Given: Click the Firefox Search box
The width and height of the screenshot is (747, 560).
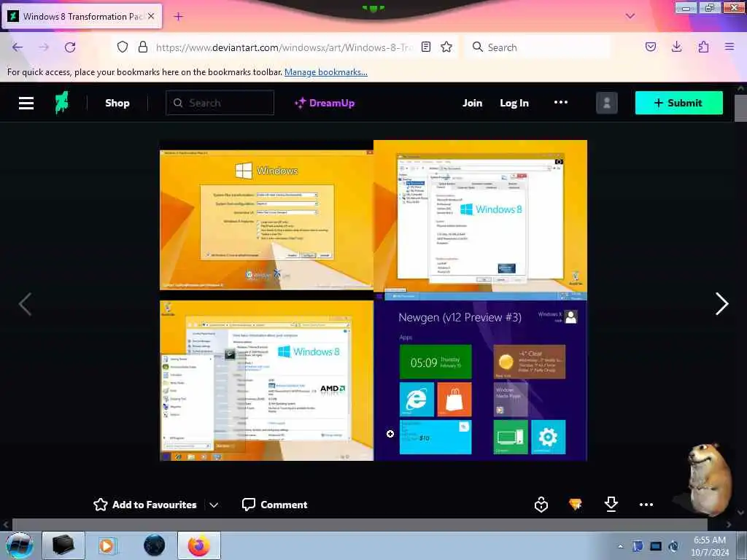Looking at the screenshot, I should click(x=538, y=47).
